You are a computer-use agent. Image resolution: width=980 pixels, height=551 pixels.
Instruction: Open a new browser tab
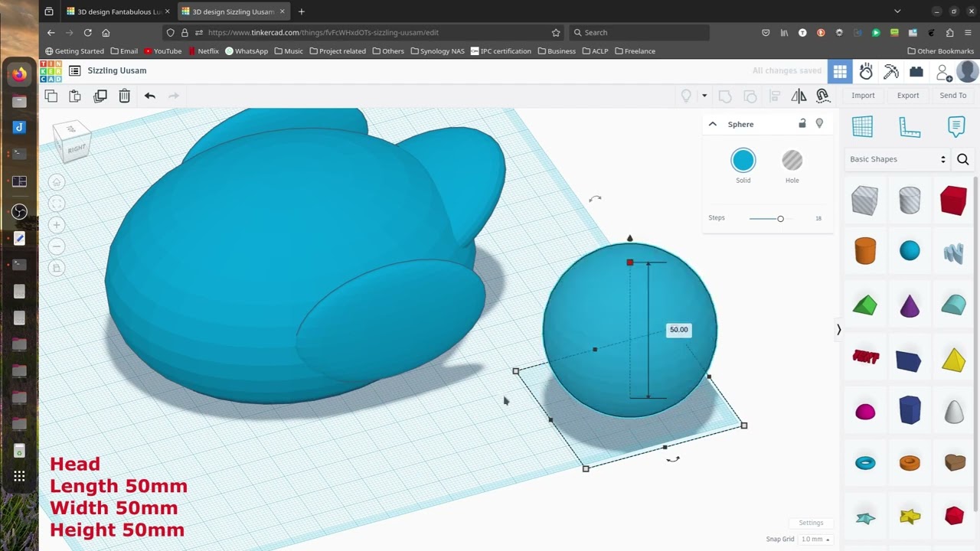pyautogui.click(x=301, y=11)
